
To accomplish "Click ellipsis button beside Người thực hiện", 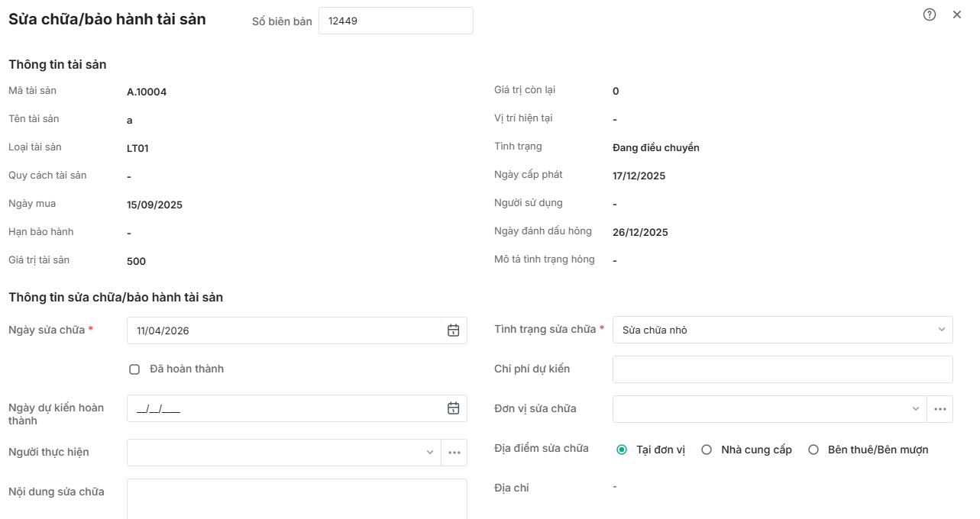I will [x=454, y=453].
